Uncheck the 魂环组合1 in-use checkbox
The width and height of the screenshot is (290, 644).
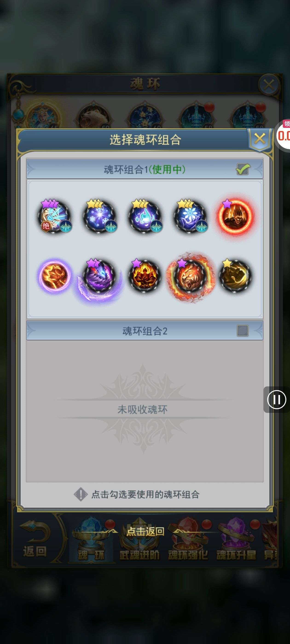(x=242, y=169)
